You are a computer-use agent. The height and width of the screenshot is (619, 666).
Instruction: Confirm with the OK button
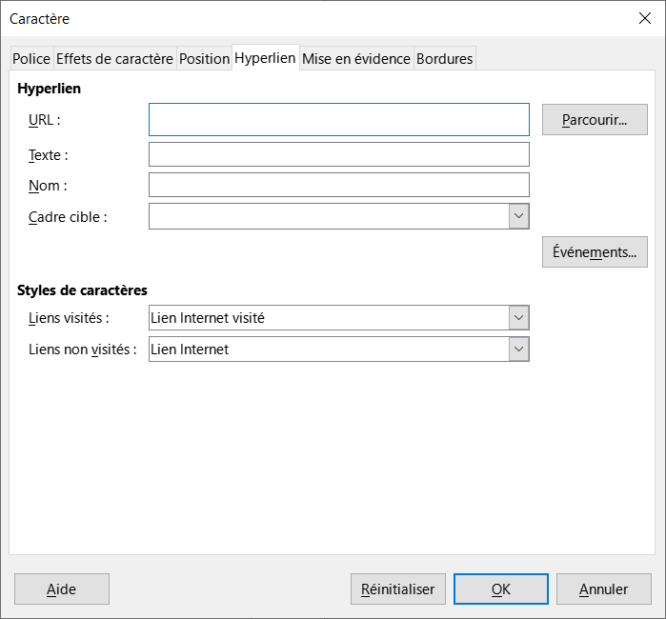point(501,589)
